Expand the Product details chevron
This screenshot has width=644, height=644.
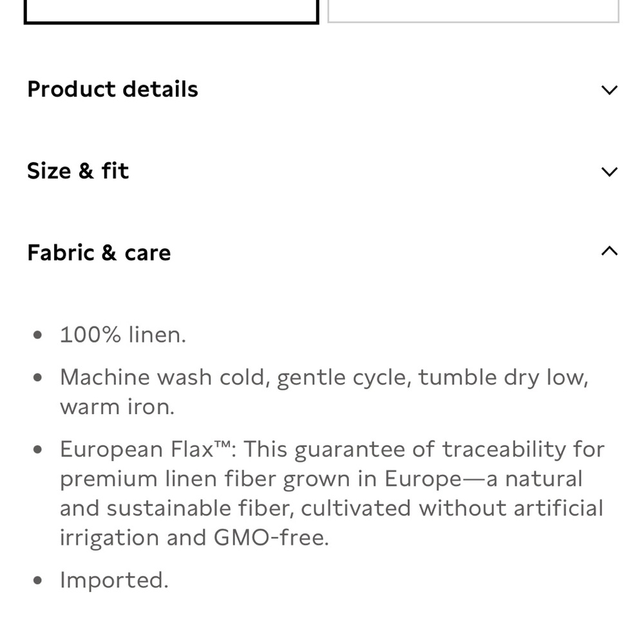(609, 90)
